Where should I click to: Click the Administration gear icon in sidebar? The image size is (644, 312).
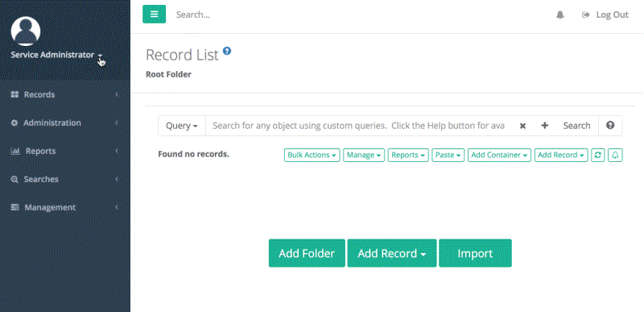(14, 123)
